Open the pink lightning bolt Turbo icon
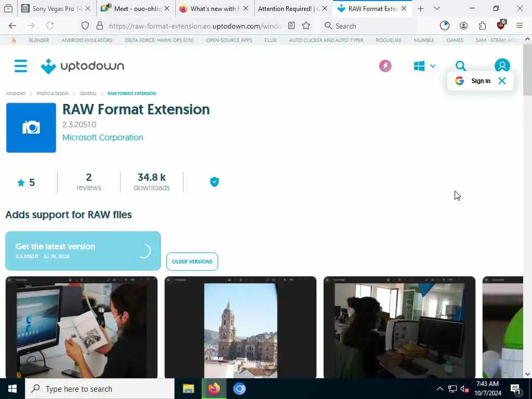The width and height of the screenshot is (532, 399). 385,66
